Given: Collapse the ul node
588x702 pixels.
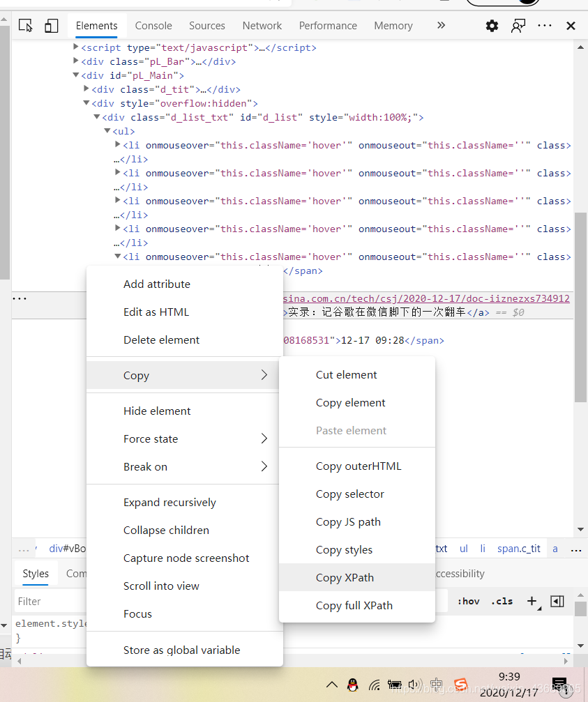Looking at the screenshot, I should point(107,131).
